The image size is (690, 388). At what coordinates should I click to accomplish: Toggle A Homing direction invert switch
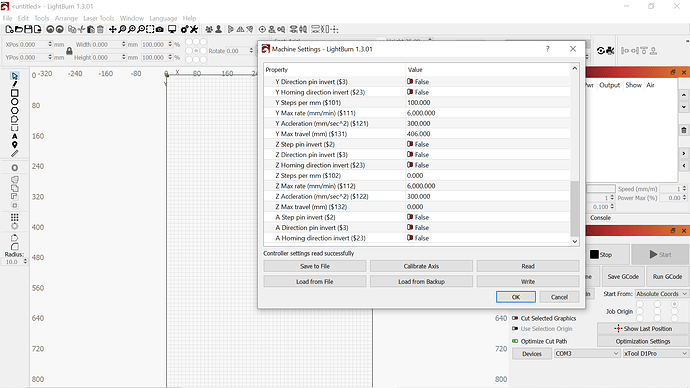410,238
